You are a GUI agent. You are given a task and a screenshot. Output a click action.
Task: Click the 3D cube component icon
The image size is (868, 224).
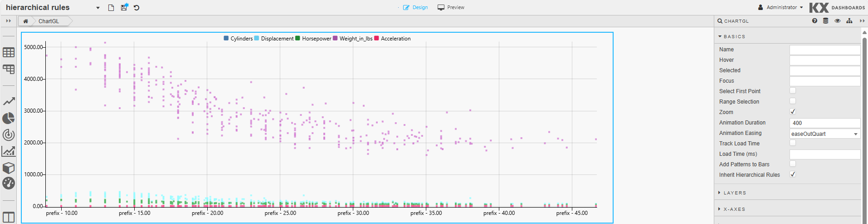(9, 168)
